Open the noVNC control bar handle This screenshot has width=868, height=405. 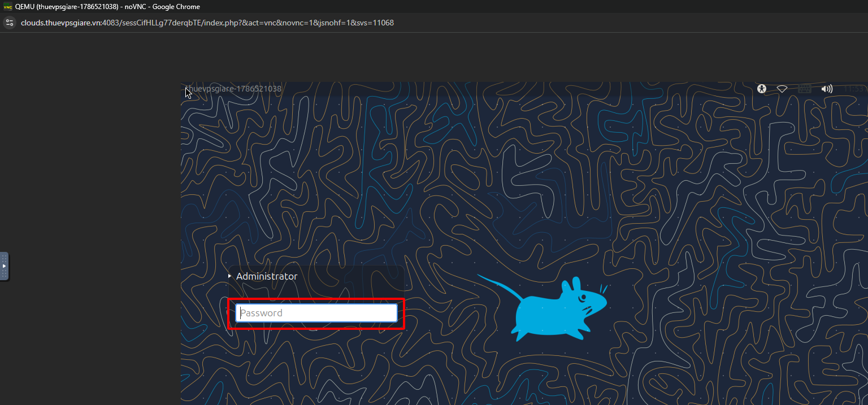(4, 266)
